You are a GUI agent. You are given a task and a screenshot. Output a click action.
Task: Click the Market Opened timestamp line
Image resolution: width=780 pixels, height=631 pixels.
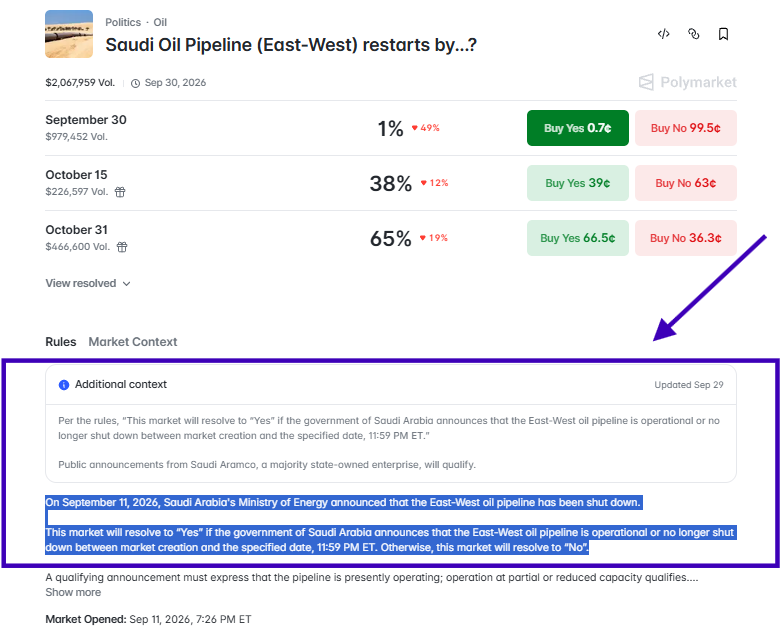148,619
